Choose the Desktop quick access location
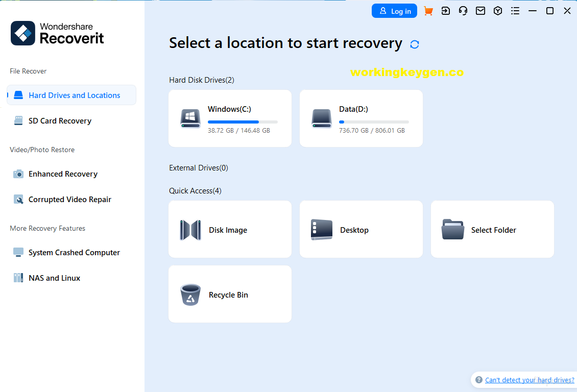The height and width of the screenshot is (392, 577). click(361, 229)
